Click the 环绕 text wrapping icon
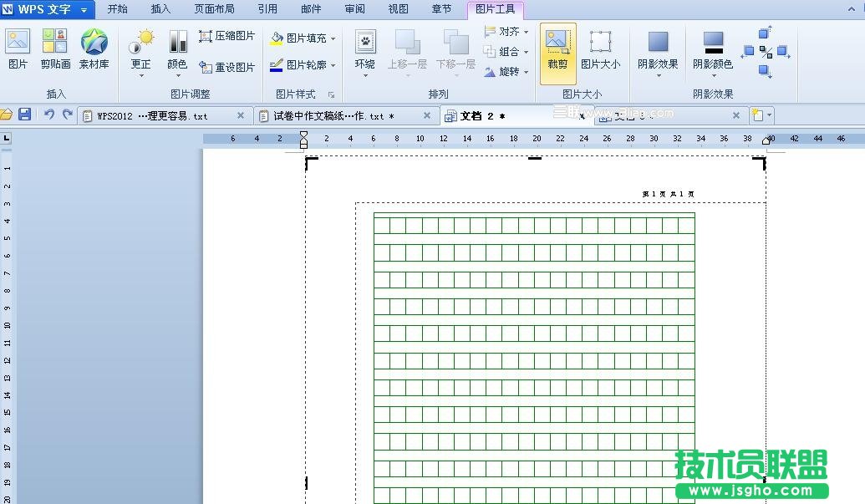Image resolution: width=865 pixels, height=504 pixels. point(364,50)
